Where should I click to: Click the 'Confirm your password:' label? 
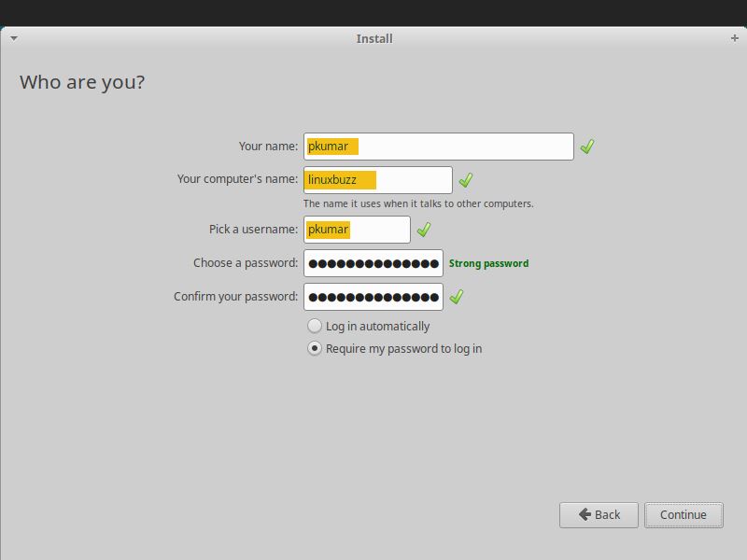(x=236, y=297)
